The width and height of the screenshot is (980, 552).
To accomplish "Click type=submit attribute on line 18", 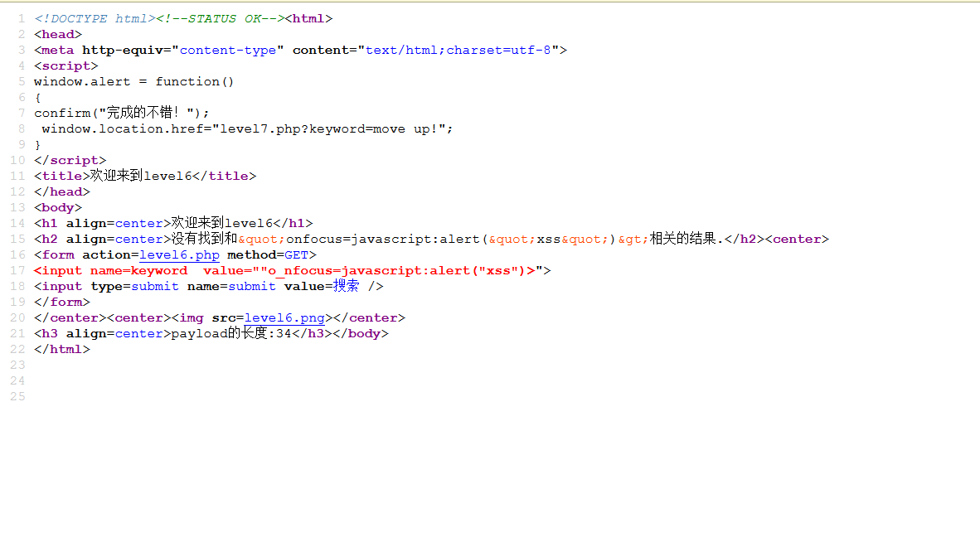I will coord(135,286).
